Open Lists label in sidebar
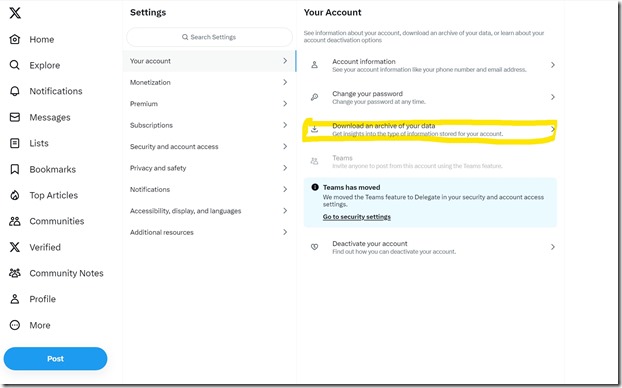622x388 pixels. tap(39, 143)
